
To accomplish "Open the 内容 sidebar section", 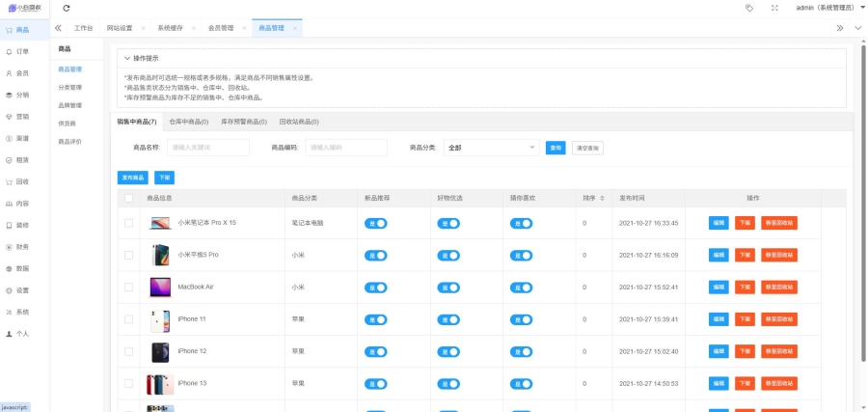I will (24, 204).
